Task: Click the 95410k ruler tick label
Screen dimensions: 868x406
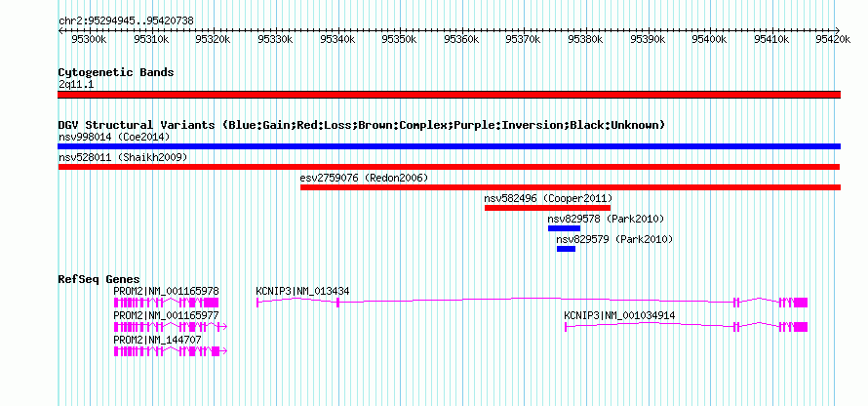Action: (771, 40)
